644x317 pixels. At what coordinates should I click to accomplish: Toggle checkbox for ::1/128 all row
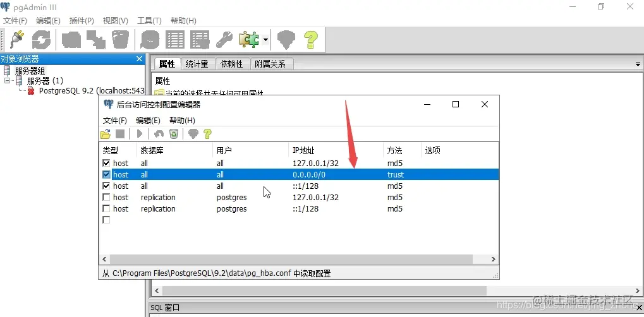click(106, 186)
